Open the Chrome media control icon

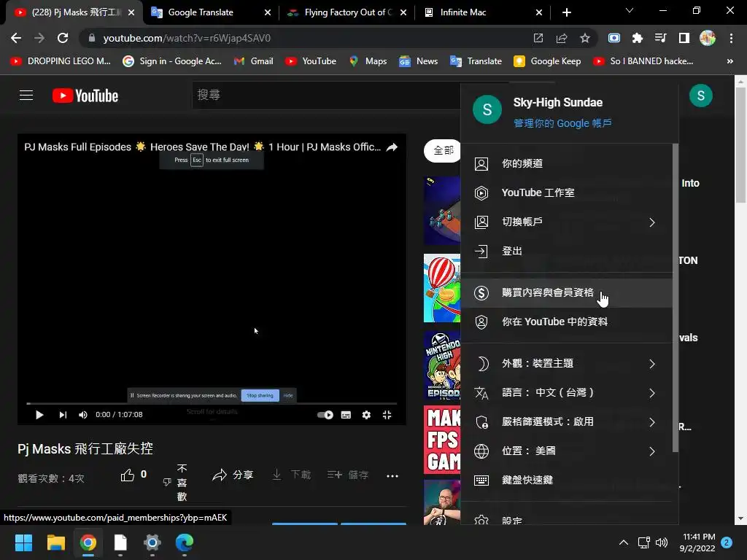coord(661,38)
